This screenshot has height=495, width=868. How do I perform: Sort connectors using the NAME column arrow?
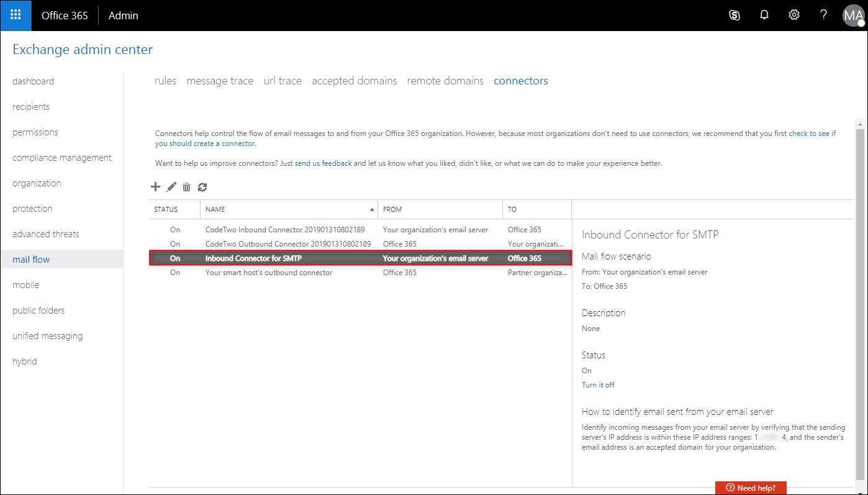pyautogui.click(x=372, y=209)
